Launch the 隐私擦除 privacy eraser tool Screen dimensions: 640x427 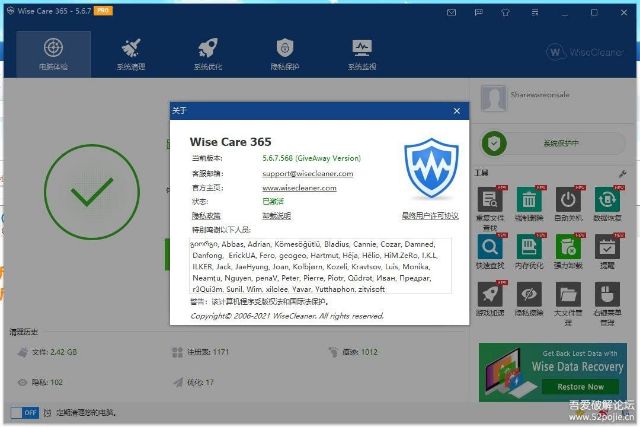pos(529,294)
